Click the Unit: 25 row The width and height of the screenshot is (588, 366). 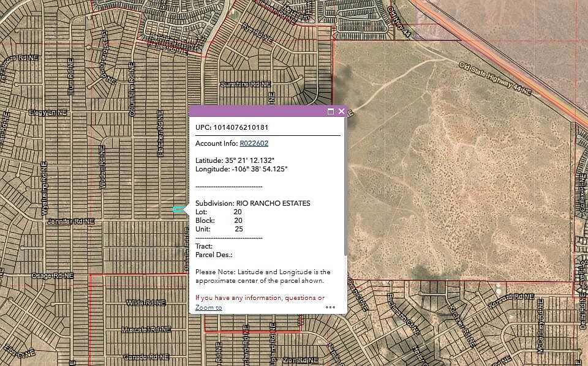(x=219, y=229)
